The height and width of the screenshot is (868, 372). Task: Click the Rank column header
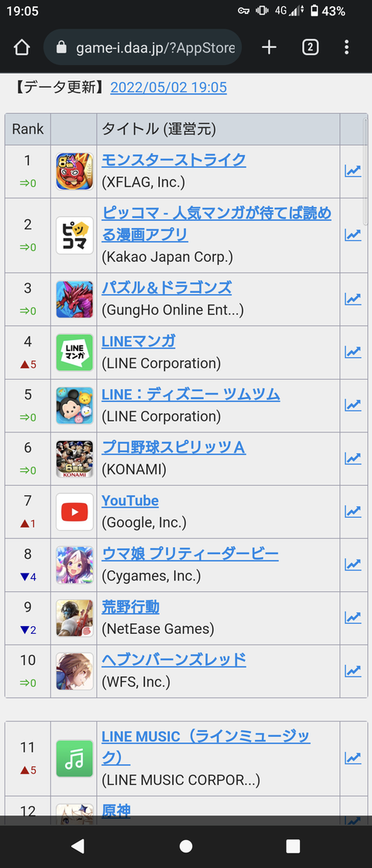[28, 129]
